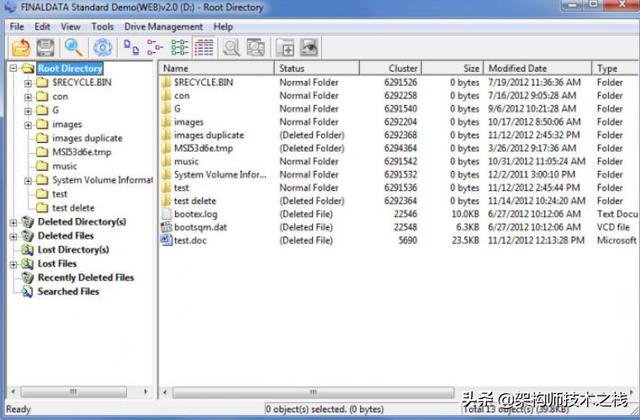Click the file list scroll left arrow
The image size is (640, 420).
click(165, 392)
